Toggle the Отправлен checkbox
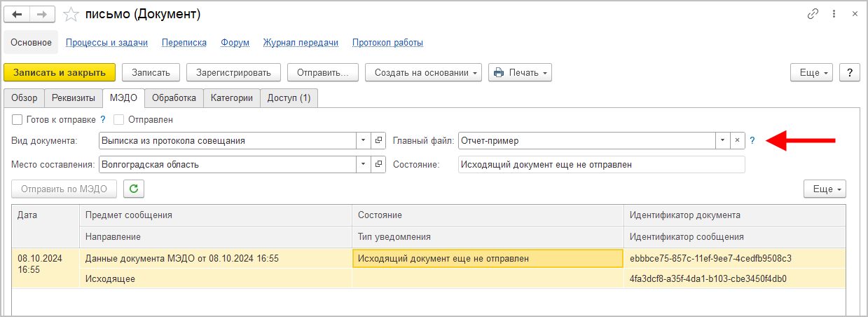 pyautogui.click(x=118, y=119)
